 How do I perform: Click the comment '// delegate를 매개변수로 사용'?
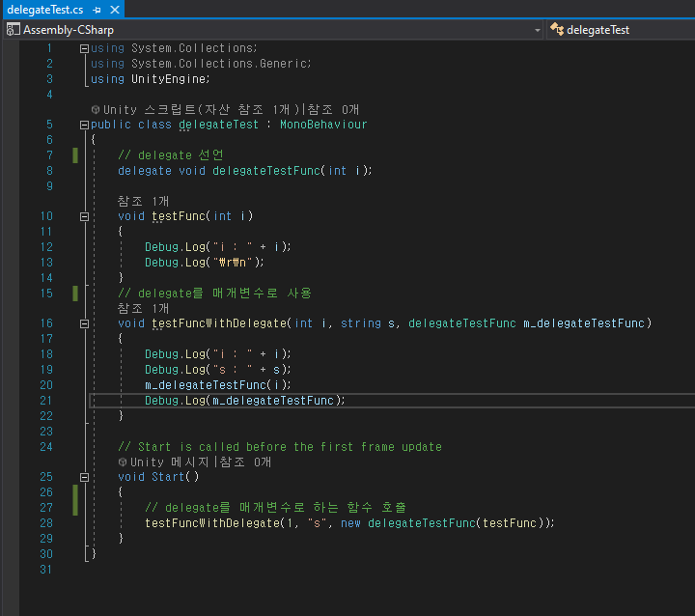[215, 294]
